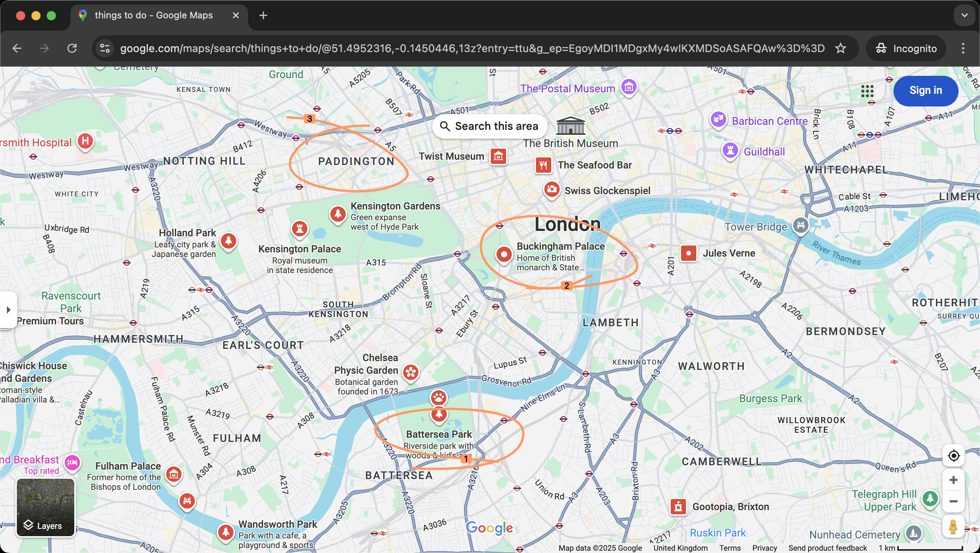Screen dimensions: 980x553
Task: Open a new browser tab
Action: point(263,15)
